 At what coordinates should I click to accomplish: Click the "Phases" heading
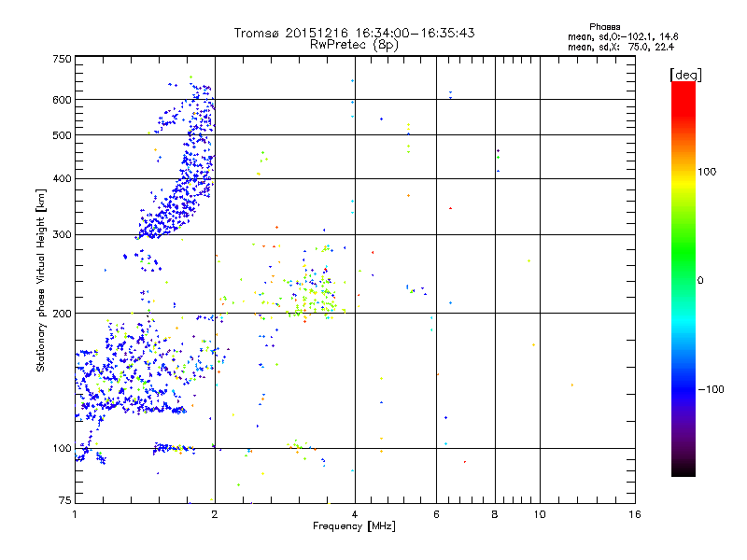tap(604, 27)
